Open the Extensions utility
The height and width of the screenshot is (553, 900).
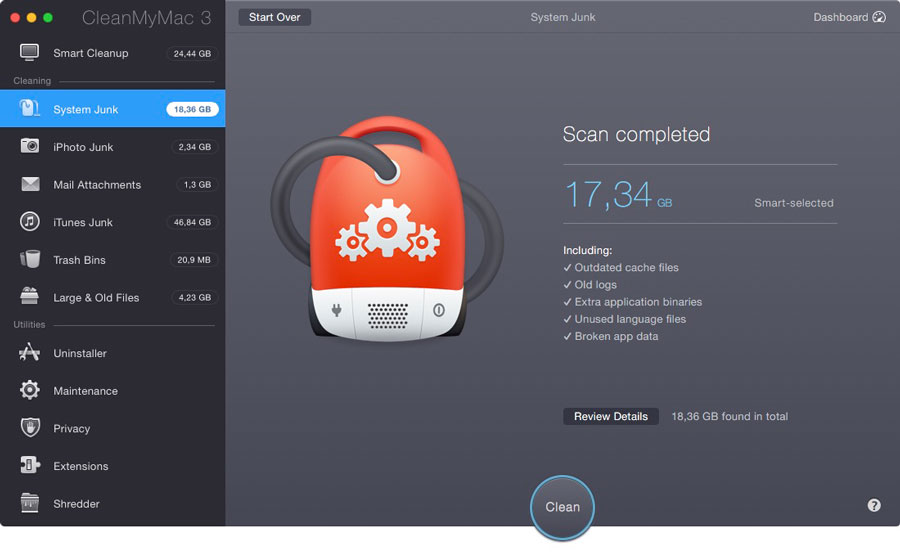[x=112, y=466]
